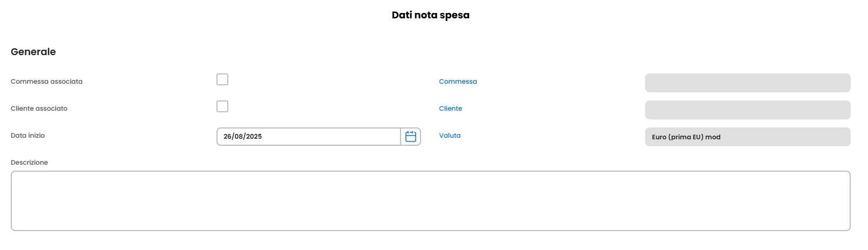868x250 pixels.
Task: Click the Dati nota spesa title
Action: [x=430, y=15]
